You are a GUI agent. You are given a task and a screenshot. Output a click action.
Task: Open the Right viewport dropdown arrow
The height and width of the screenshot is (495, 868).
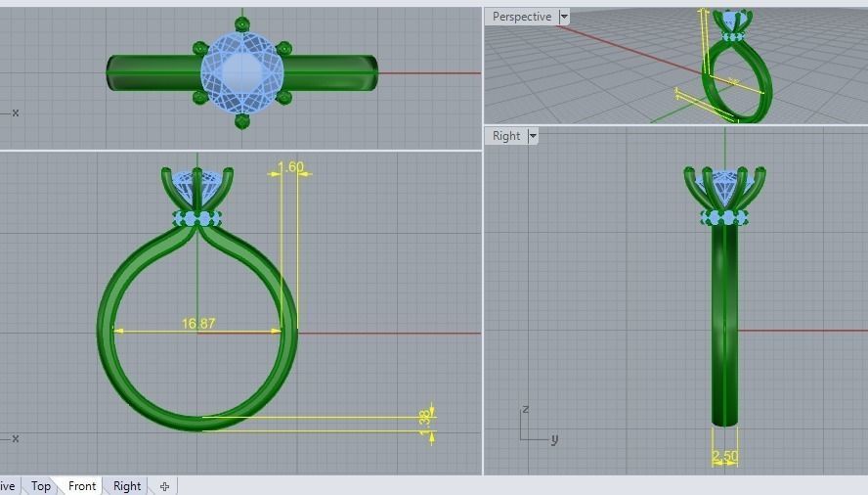[x=533, y=136]
